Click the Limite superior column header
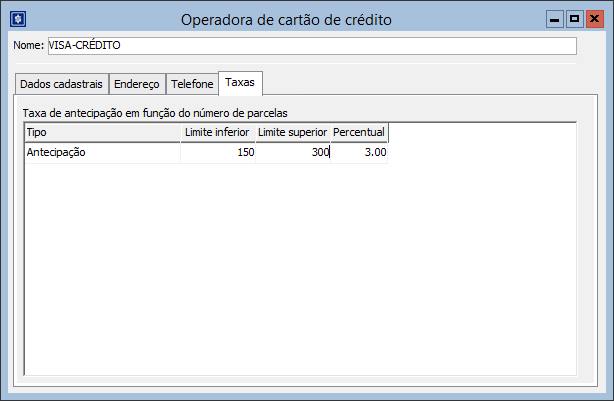Screen dimensions: 614x401 (x=293, y=132)
